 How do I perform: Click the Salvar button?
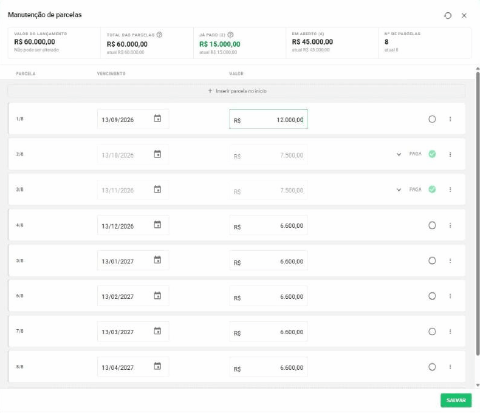point(456,400)
